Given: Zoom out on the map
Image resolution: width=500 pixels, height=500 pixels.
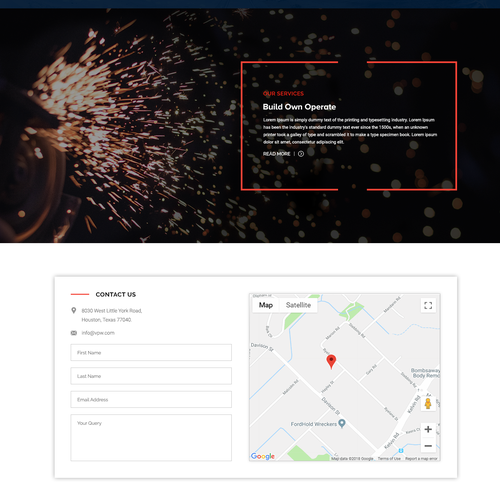Looking at the screenshot, I should 428,445.
